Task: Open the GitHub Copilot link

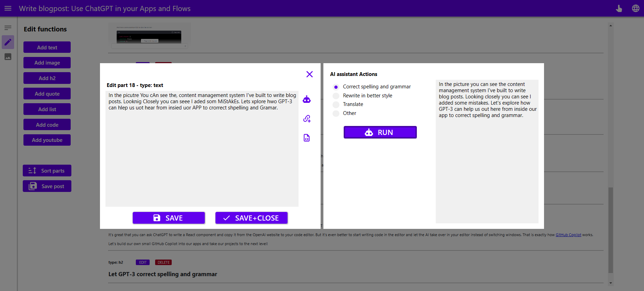Action: tap(568, 235)
